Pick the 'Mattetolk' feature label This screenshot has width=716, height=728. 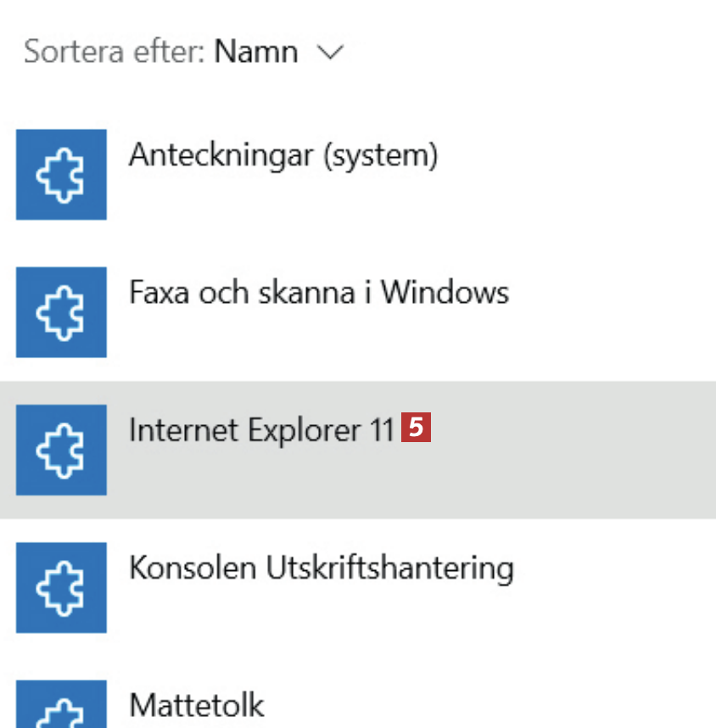[196, 705]
